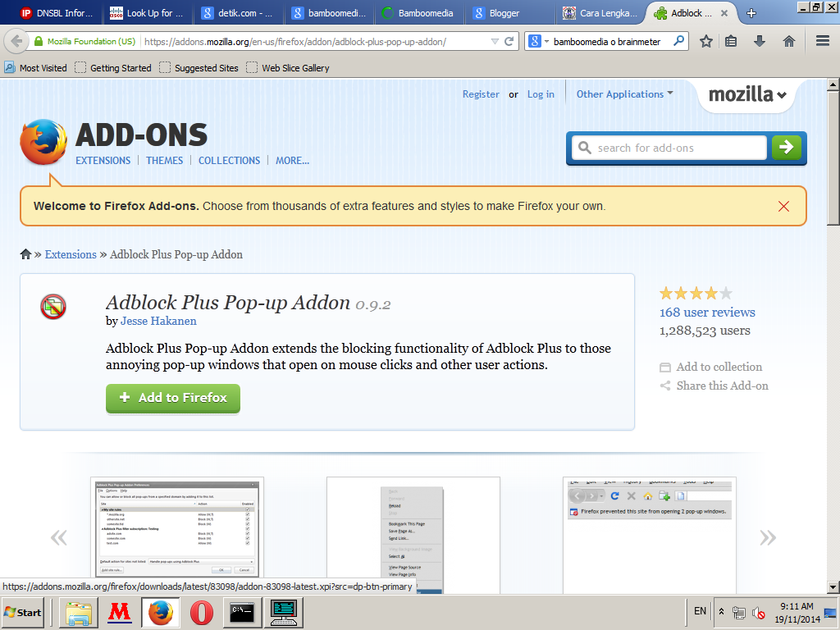Go to EXTENSIONS section
840x630 pixels.
click(x=103, y=160)
